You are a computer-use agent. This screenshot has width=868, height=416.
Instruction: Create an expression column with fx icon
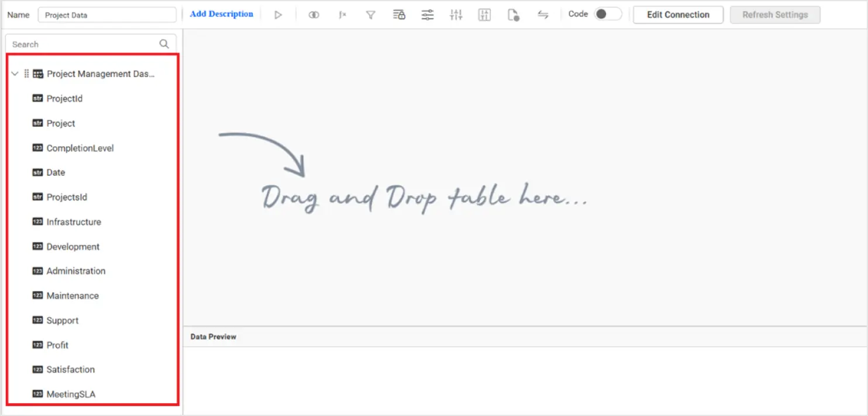tap(342, 14)
